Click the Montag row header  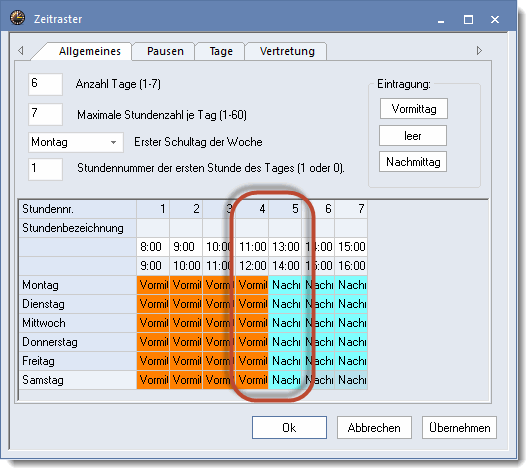(x=78, y=285)
